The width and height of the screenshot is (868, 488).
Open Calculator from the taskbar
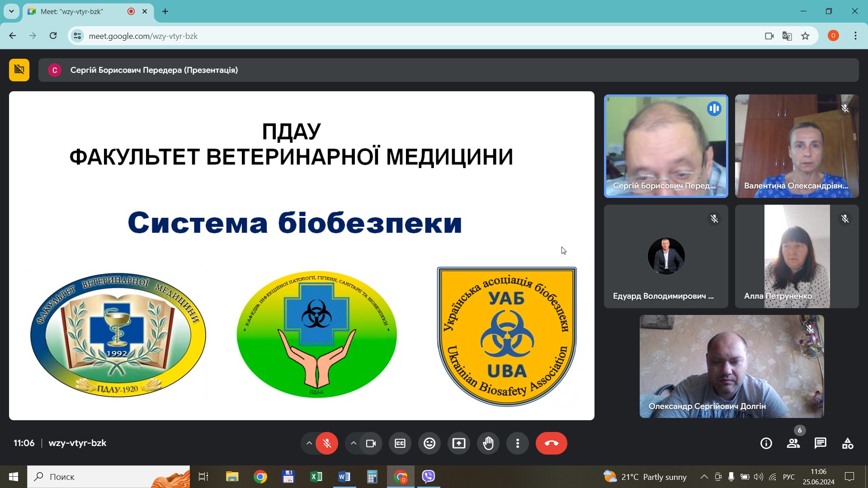point(372,477)
